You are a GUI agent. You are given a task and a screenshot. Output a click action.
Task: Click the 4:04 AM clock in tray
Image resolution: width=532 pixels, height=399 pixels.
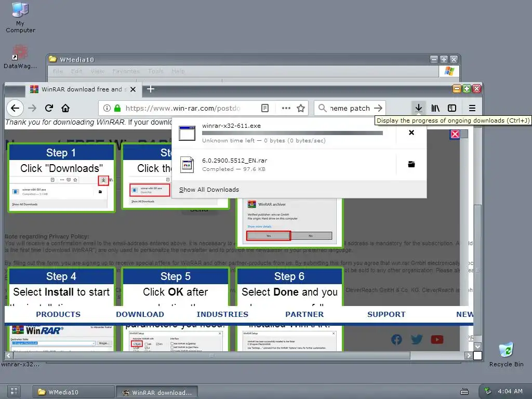(x=510, y=391)
